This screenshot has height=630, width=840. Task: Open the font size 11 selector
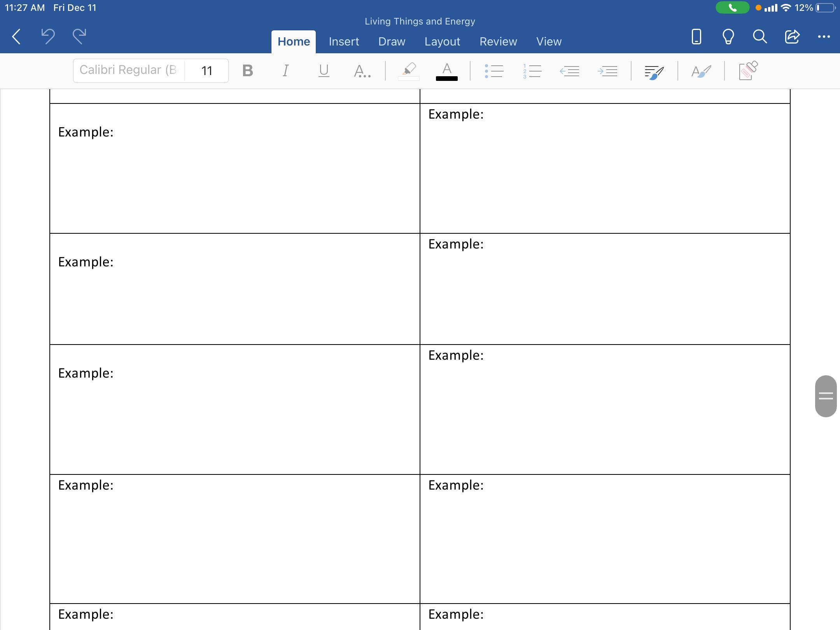tap(206, 71)
